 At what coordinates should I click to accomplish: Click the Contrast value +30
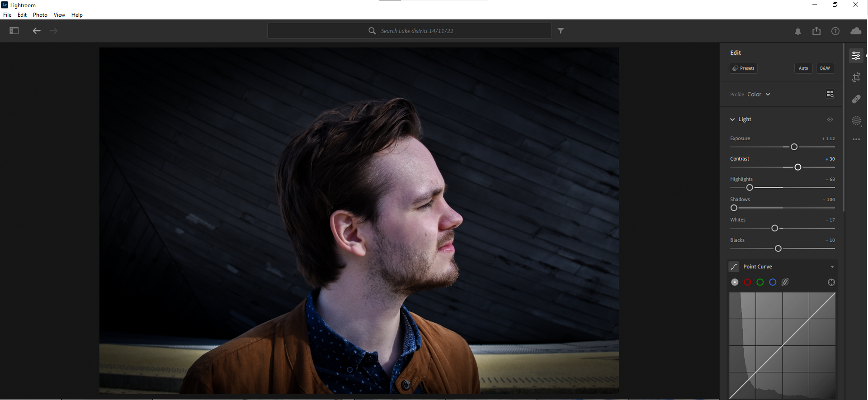pyautogui.click(x=830, y=159)
